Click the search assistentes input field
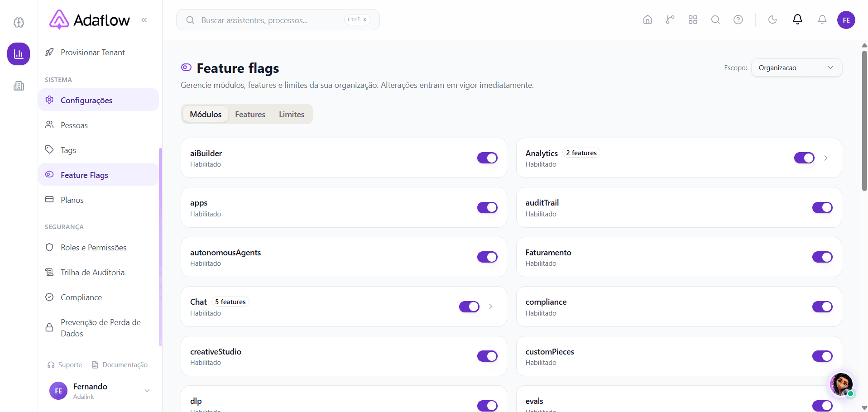868x412 pixels. (x=278, y=20)
